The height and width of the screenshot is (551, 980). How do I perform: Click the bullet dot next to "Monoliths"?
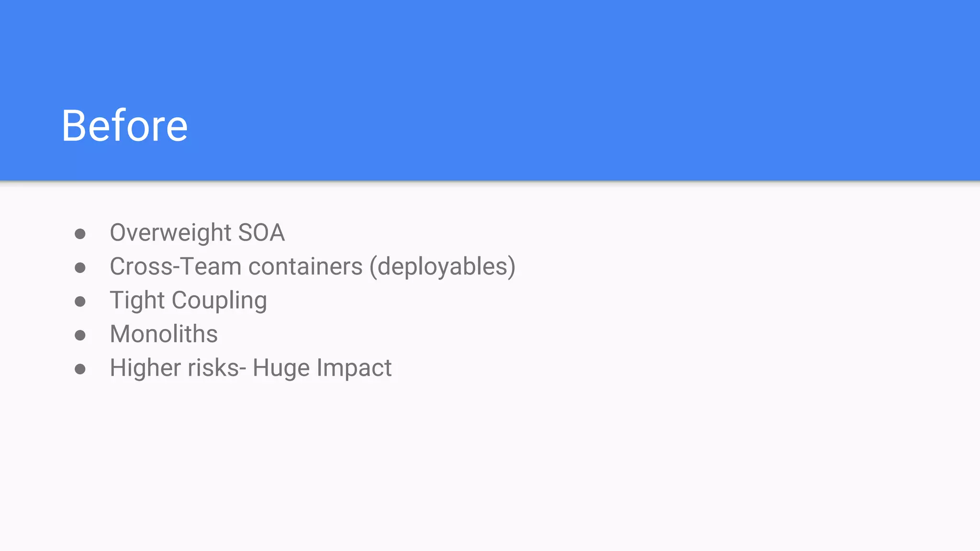click(80, 335)
